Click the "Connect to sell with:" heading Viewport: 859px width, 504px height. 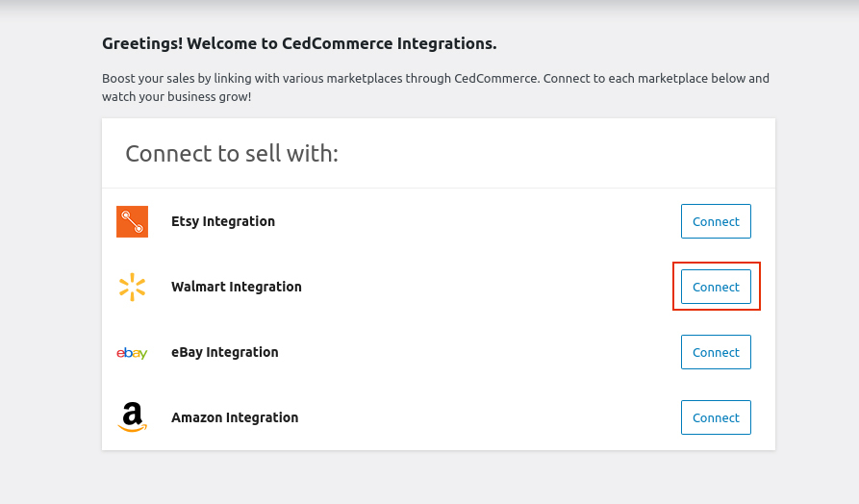pos(232,154)
